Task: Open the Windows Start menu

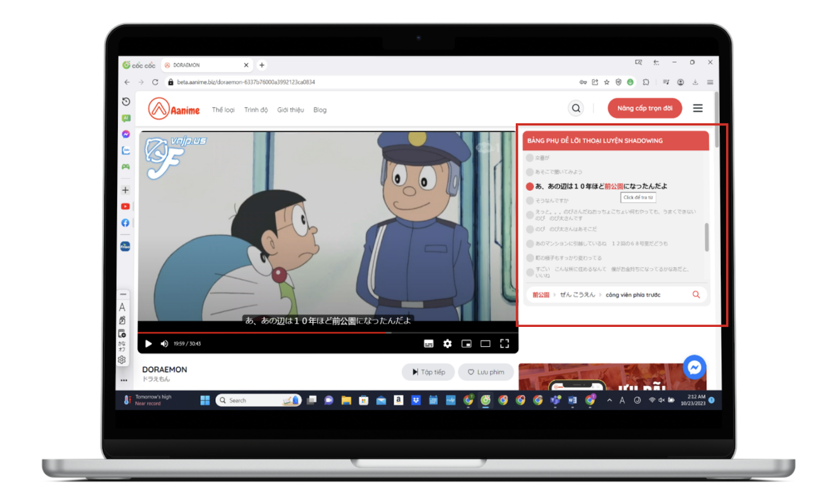Action: 205,400
